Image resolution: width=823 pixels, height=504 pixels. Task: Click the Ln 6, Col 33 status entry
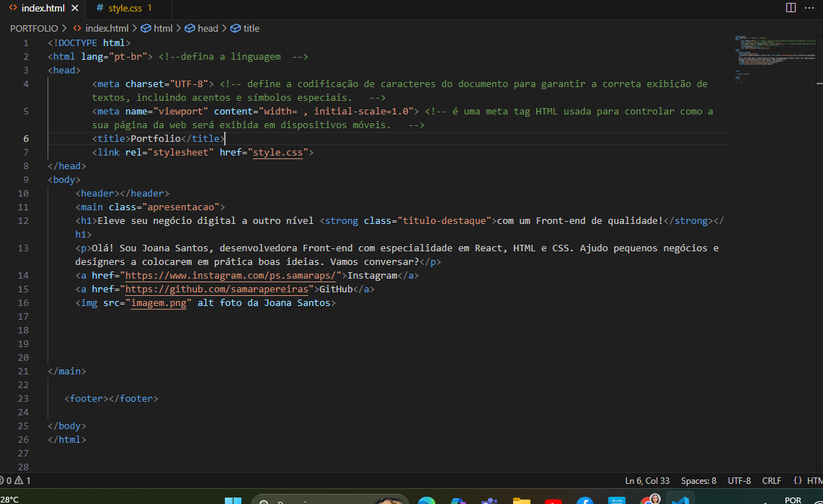[647, 480]
